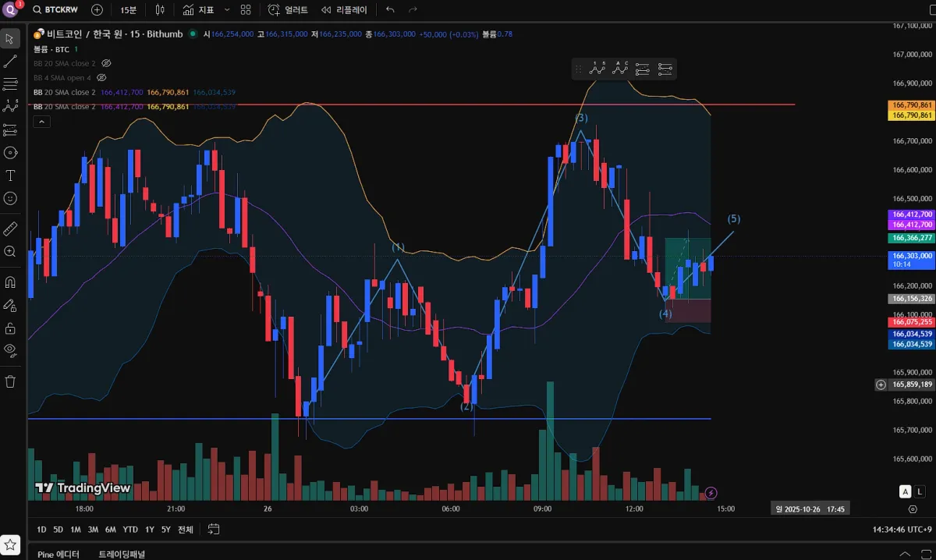
Task: Set date range to 5Y
Action: (x=165, y=530)
